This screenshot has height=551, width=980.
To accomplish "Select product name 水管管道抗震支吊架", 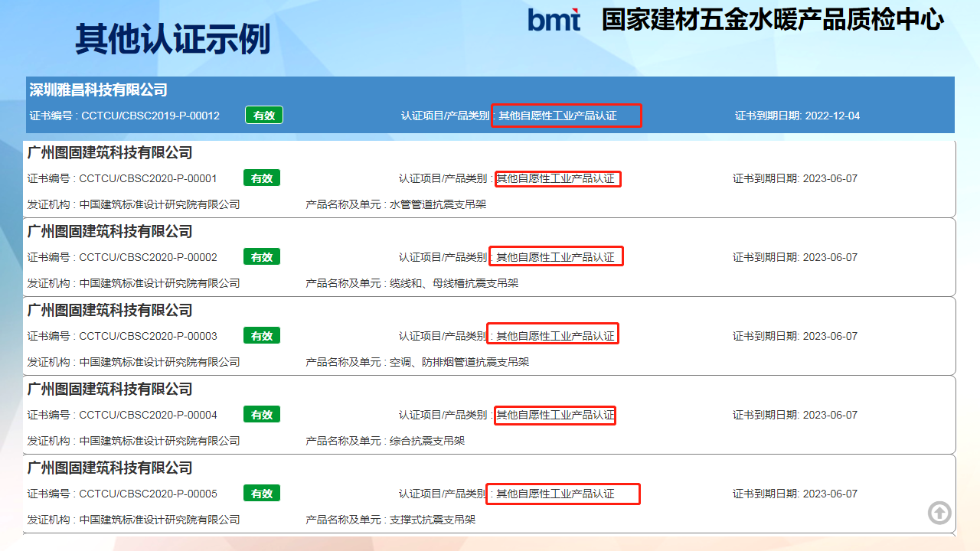I will [438, 204].
